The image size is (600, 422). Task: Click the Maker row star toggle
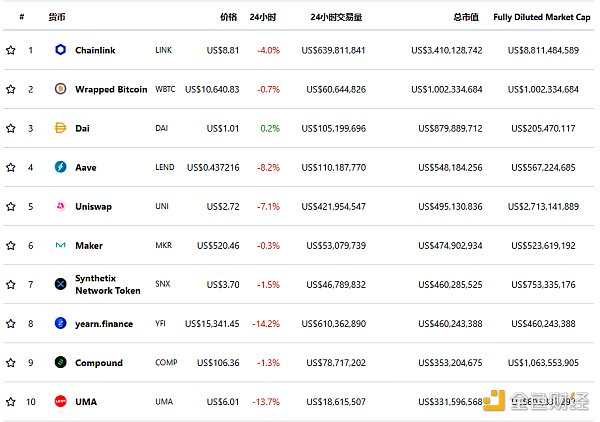11,245
